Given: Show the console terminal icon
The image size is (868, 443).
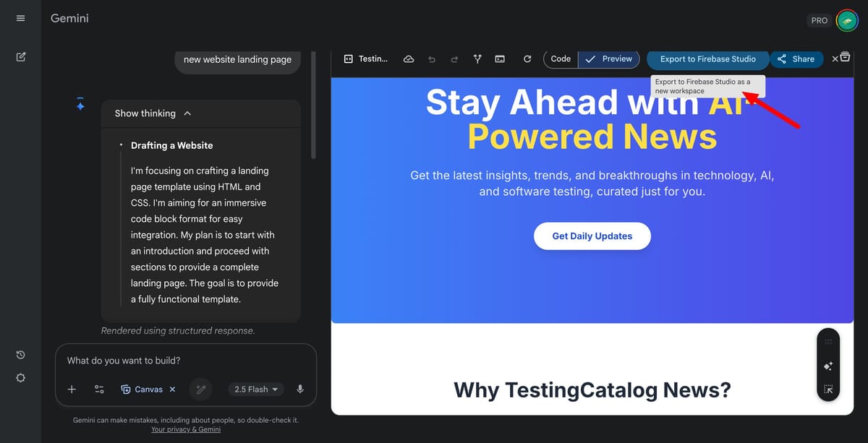Looking at the screenshot, I should (x=500, y=59).
